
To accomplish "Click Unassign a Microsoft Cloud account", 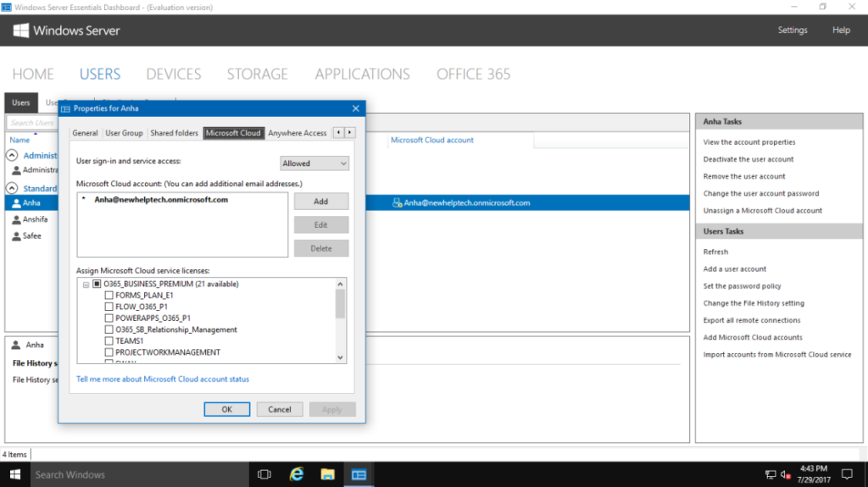I will coord(762,211).
